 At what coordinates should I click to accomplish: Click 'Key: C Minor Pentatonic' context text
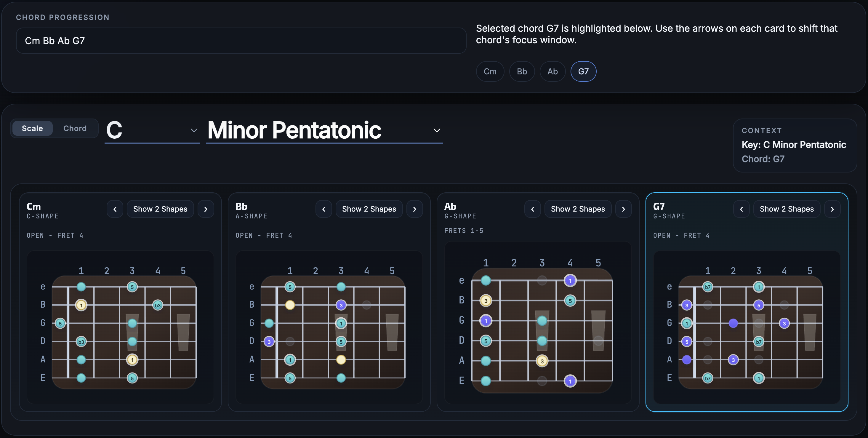tap(794, 145)
